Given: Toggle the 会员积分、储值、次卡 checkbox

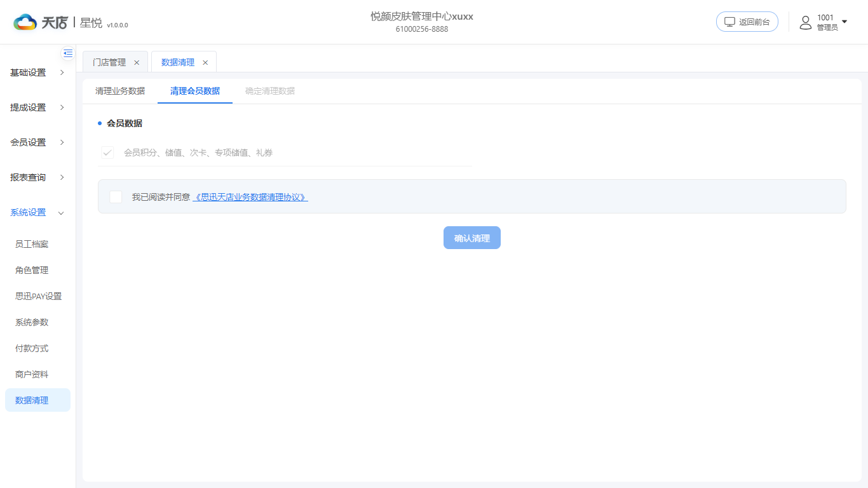Looking at the screenshot, I should tap(107, 152).
